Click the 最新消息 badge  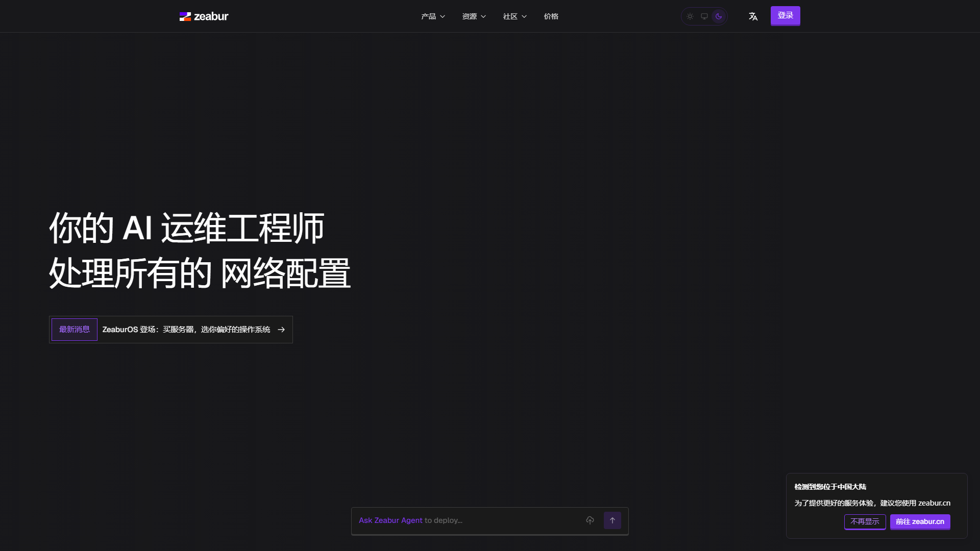point(75,330)
